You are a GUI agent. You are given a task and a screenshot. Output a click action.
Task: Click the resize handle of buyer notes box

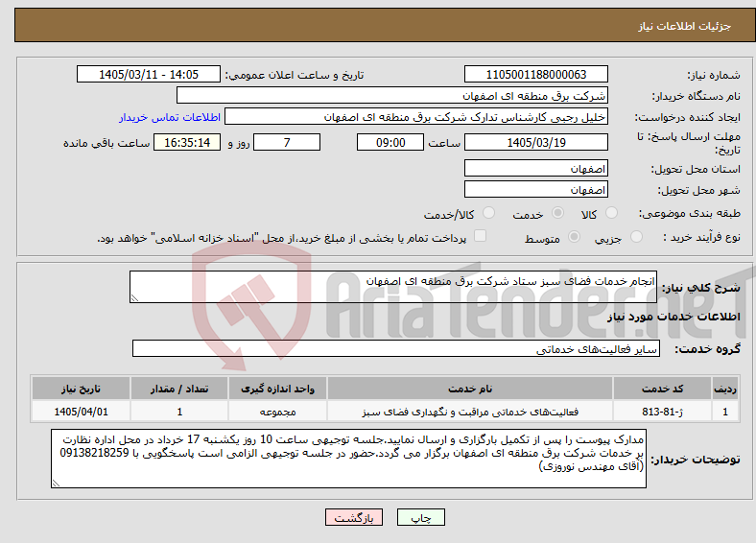(56, 484)
